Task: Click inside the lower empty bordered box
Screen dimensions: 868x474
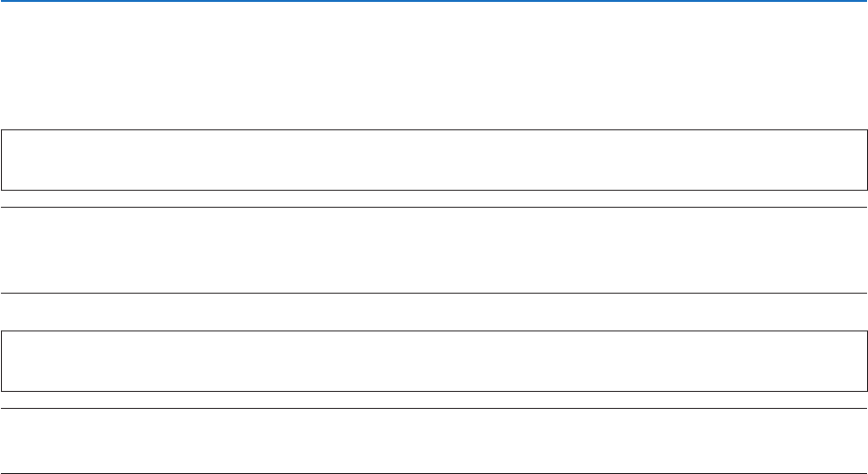Action: point(434,361)
